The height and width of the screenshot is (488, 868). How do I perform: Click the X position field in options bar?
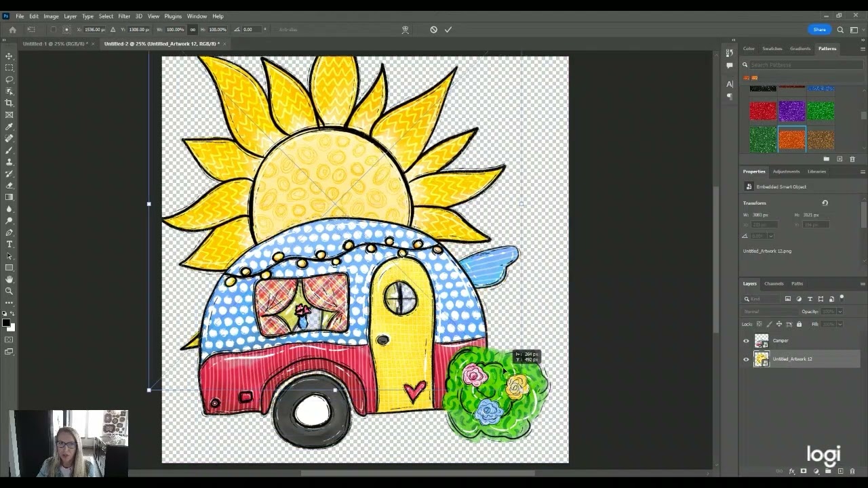(94, 30)
